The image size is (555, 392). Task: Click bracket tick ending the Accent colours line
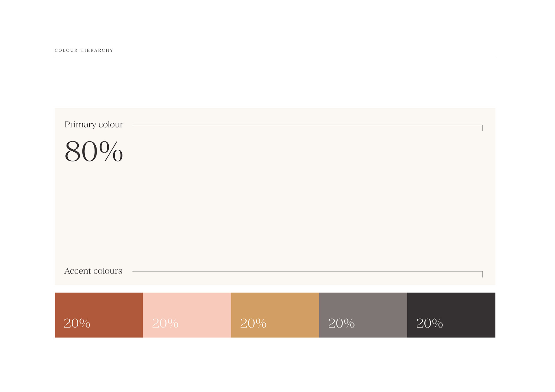pos(482,274)
